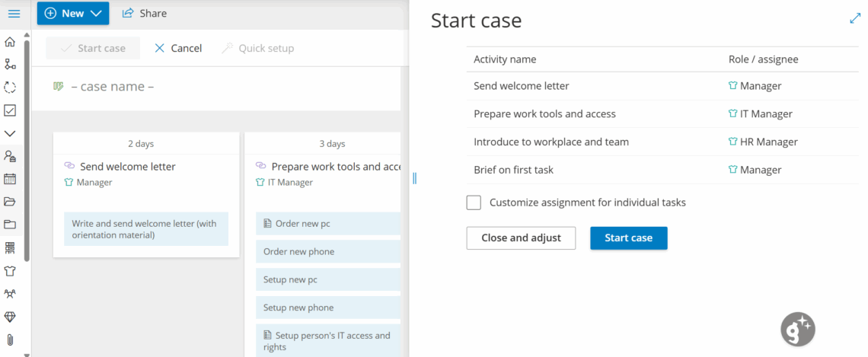Screen dimensions: 868x357
Task: Expand the Start case panel to full size
Action: pyautogui.click(x=854, y=19)
